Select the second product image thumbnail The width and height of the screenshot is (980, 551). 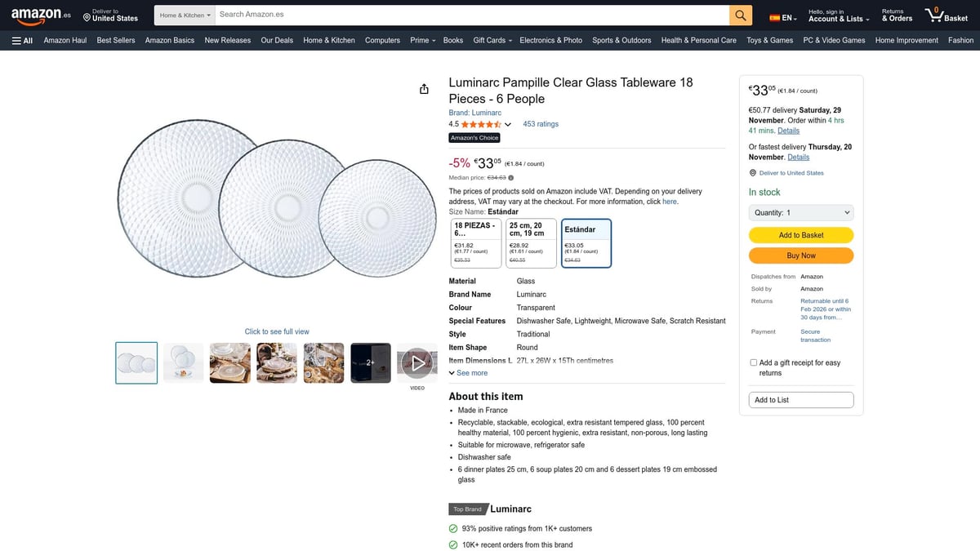coord(183,362)
